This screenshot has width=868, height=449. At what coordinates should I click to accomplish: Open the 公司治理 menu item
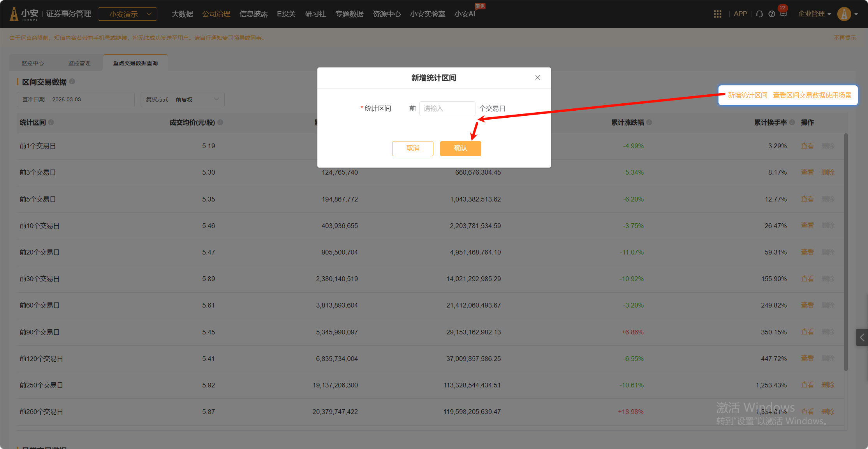[x=216, y=14]
